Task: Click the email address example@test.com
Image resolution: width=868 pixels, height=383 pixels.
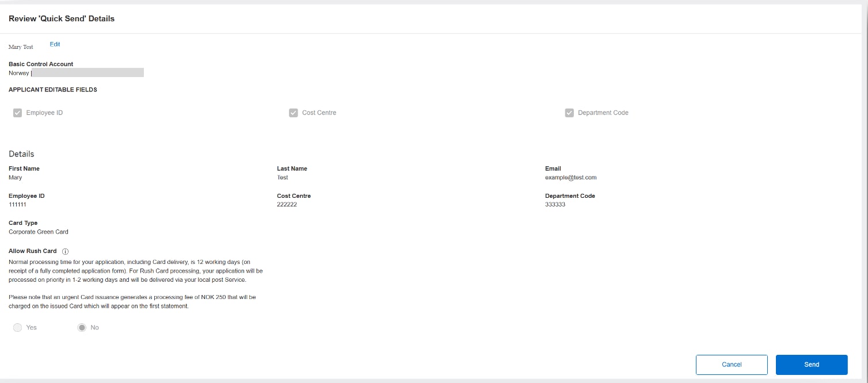Action: [x=570, y=178]
